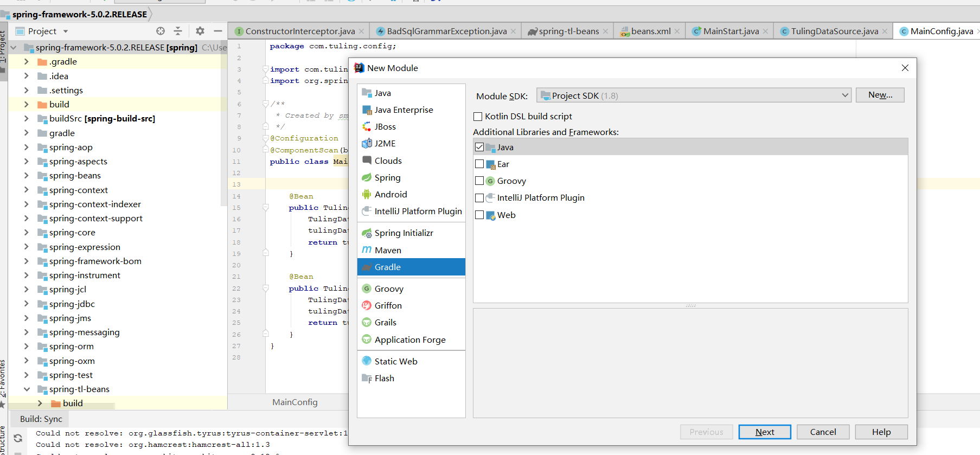Select Spring Initializr module type

tap(411, 233)
